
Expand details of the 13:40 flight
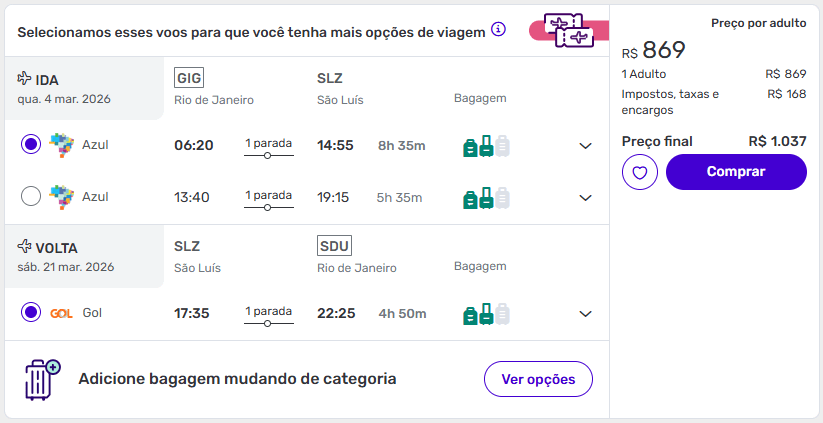[x=586, y=197]
